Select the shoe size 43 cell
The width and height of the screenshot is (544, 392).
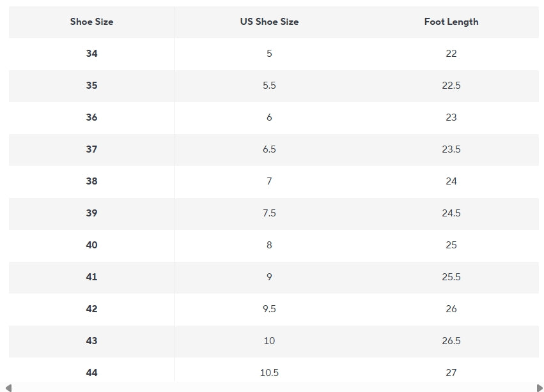pos(91,341)
